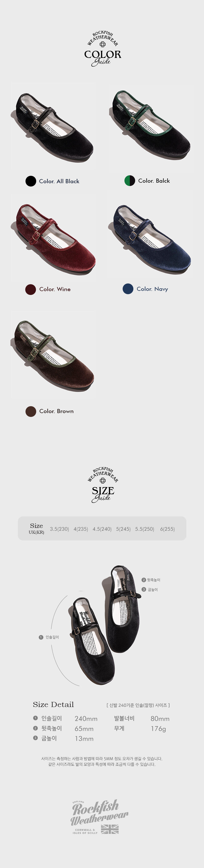Image resolution: width=204 pixels, height=868 pixels.
Task: Select size 3.5(230) in size chart
Action: (59, 529)
